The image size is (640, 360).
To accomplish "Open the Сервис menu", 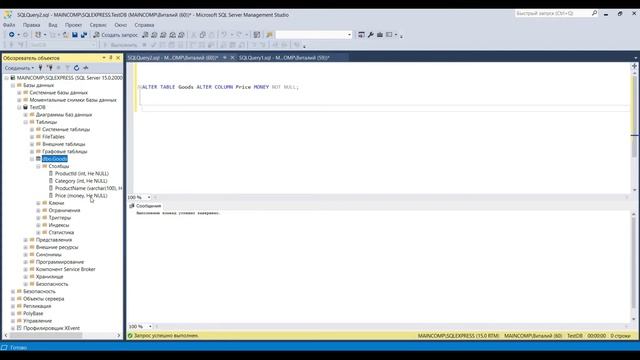I will click(x=98, y=25).
